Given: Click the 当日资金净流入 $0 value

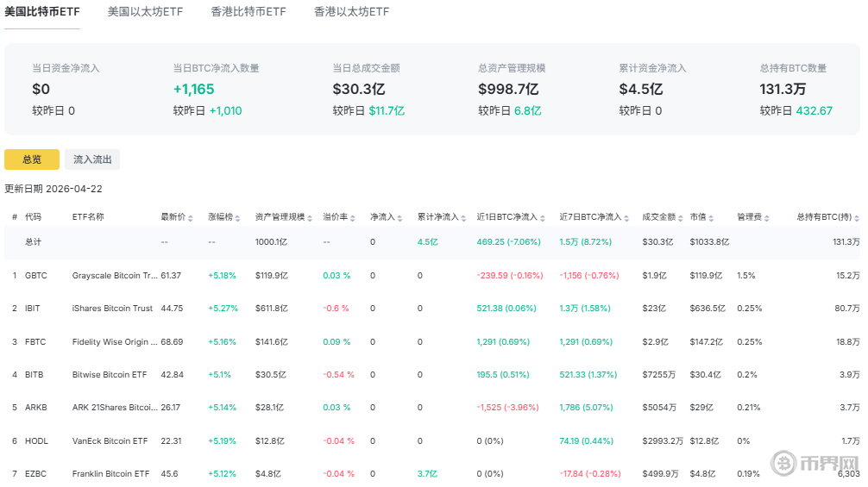Looking at the screenshot, I should pos(41,89).
